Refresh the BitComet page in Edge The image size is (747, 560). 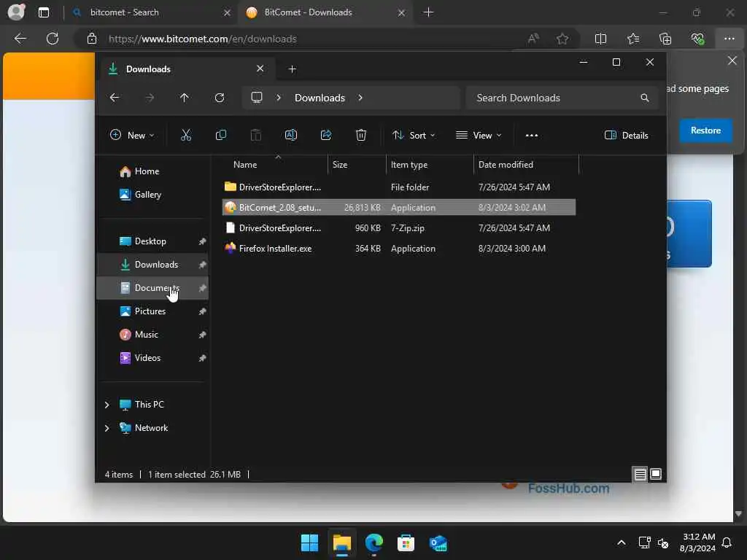click(x=53, y=39)
